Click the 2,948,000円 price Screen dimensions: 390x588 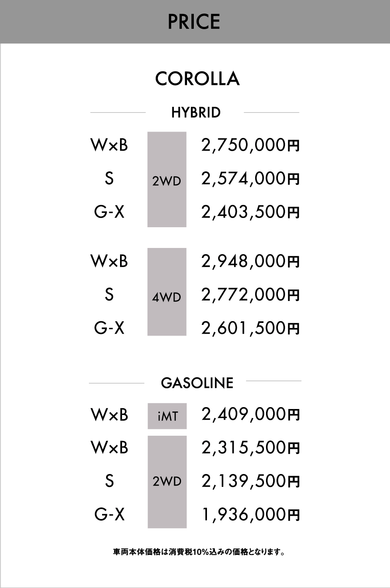[x=250, y=262]
